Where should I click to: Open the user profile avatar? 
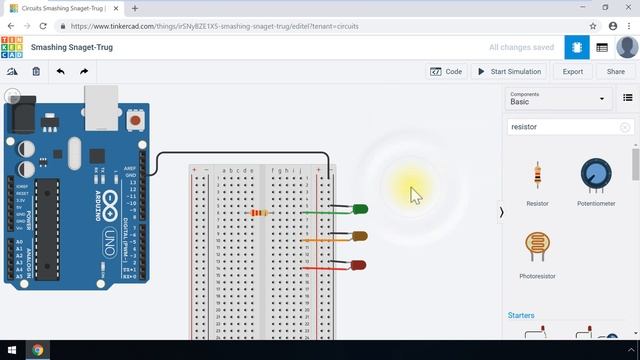tap(627, 47)
